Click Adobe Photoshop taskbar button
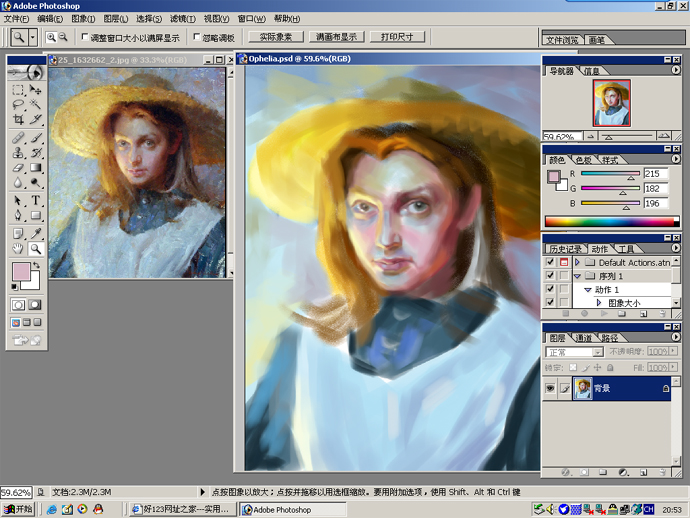This screenshot has height=518, width=690. (x=293, y=510)
